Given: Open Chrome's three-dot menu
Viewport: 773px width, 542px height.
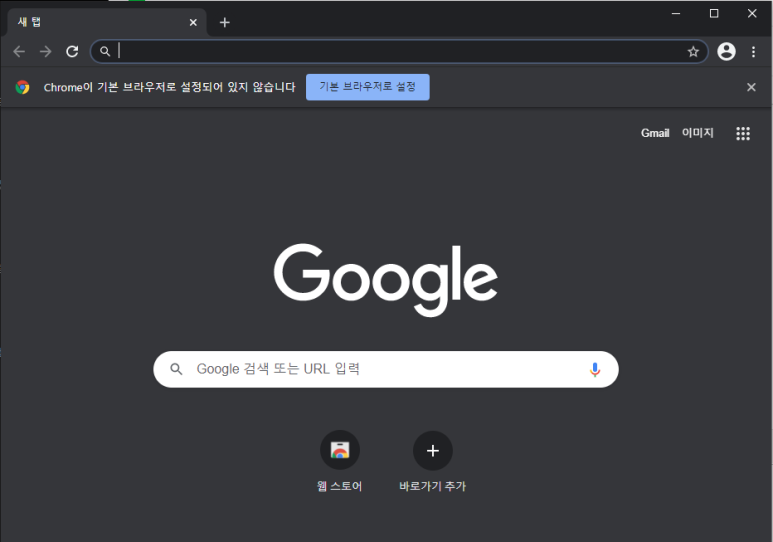Looking at the screenshot, I should pyautogui.click(x=753, y=51).
